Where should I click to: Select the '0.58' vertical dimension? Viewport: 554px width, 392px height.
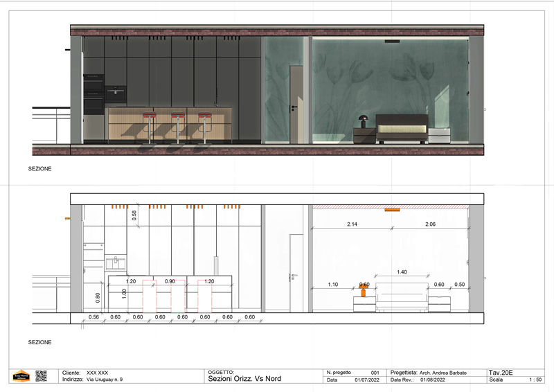134,215
